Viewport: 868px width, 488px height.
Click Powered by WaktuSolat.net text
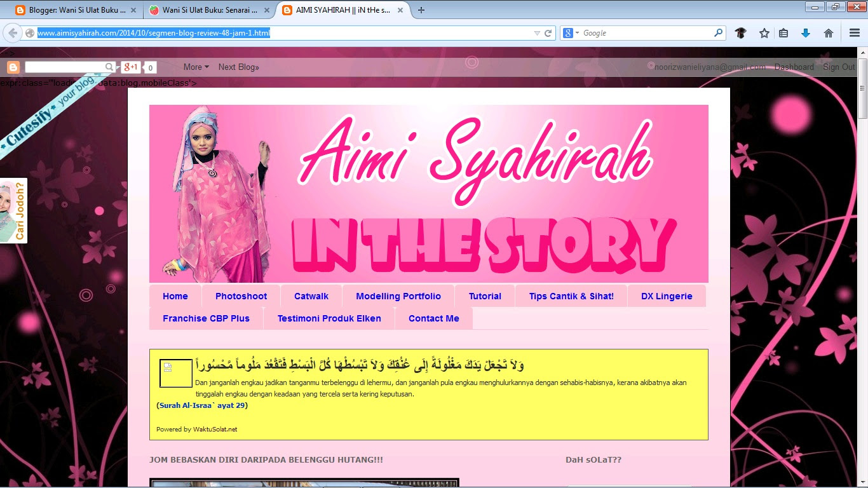[x=197, y=430]
